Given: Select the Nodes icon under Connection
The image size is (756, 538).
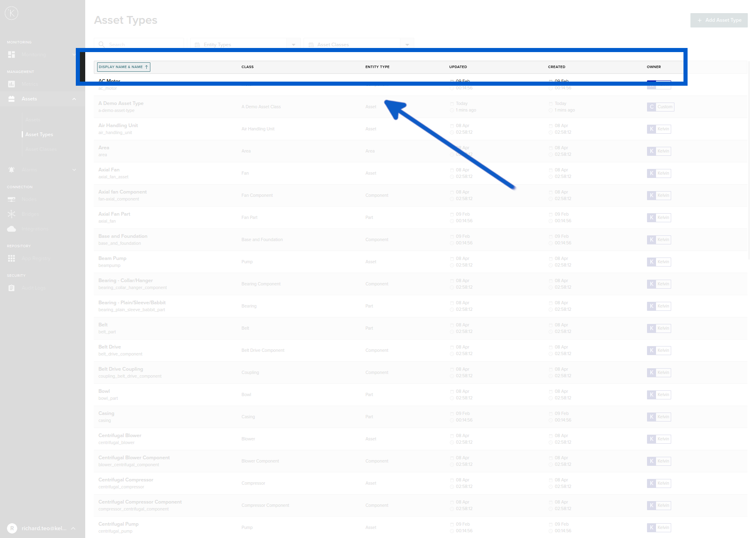Looking at the screenshot, I should click(11, 199).
